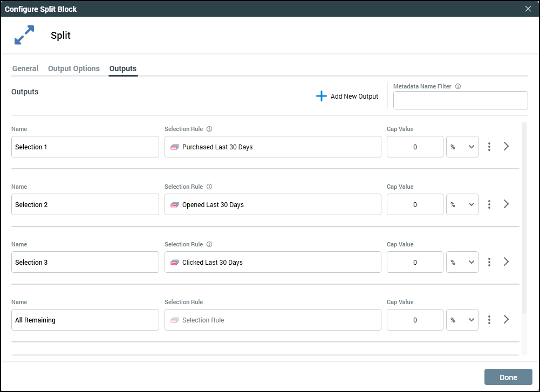
Task: Expand the Selection 3 output row chevron
Action: (506, 262)
